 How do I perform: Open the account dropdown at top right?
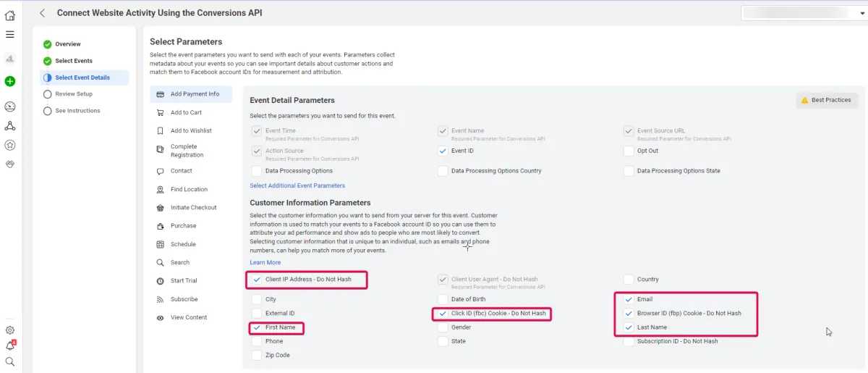click(x=801, y=13)
